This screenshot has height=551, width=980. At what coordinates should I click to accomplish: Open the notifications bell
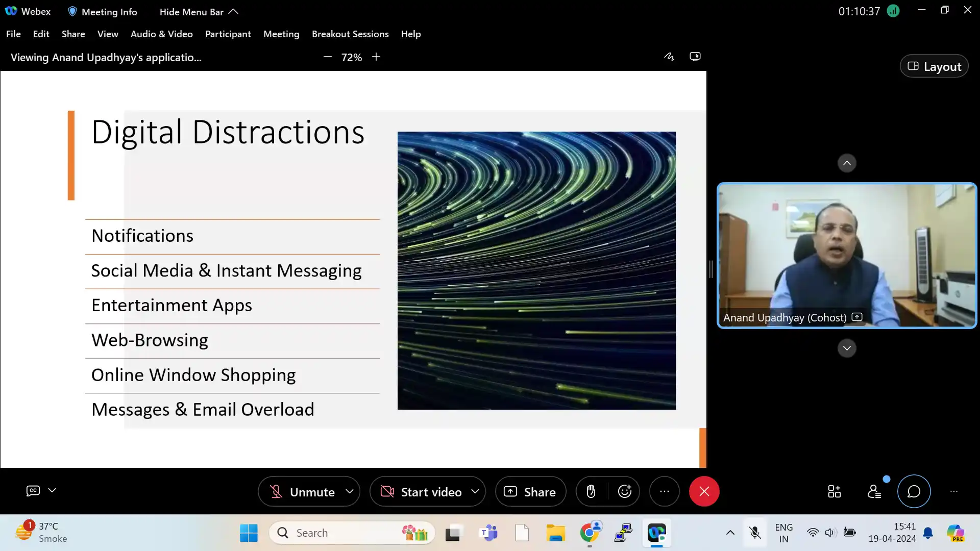coord(928,533)
